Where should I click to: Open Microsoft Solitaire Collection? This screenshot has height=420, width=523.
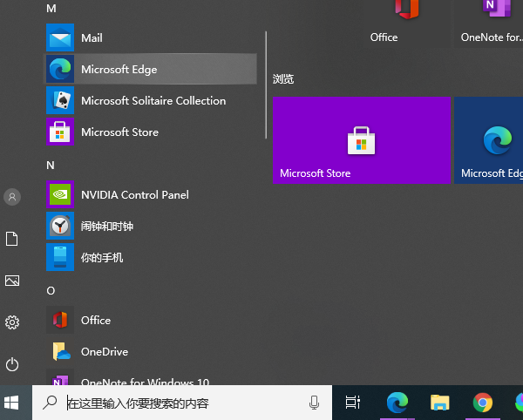pyautogui.click(x=153, y=101)
